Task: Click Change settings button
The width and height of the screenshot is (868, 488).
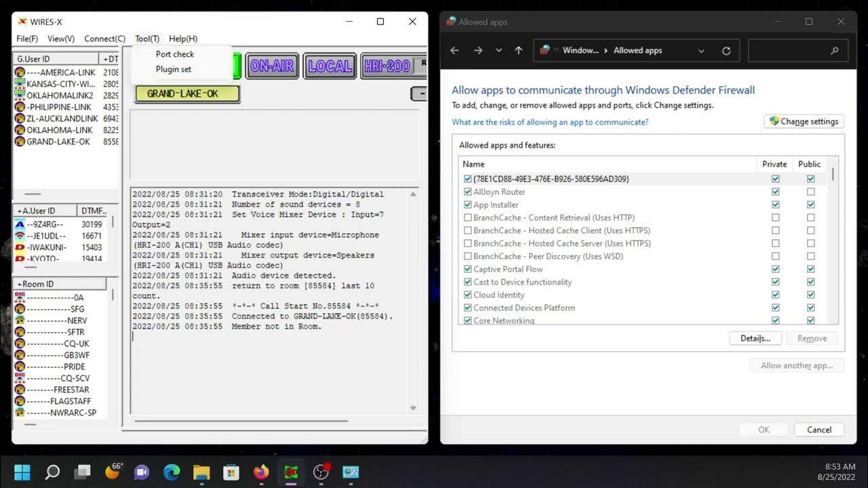Action: click(x=804, y=121)
